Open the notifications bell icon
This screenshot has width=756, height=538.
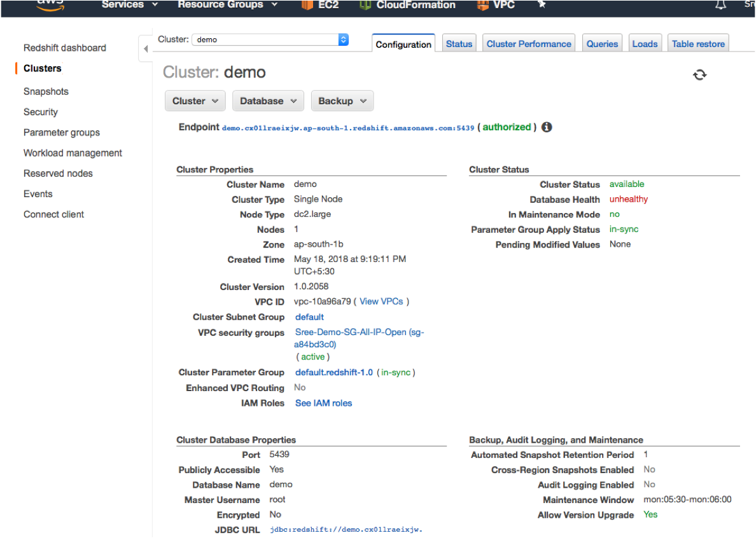point(720,5)
